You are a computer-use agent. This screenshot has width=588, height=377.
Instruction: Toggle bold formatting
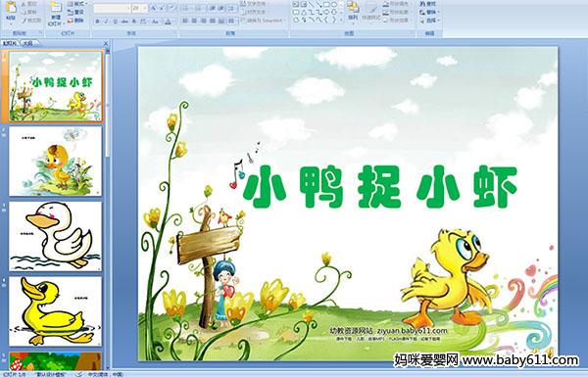coord(98,22)
